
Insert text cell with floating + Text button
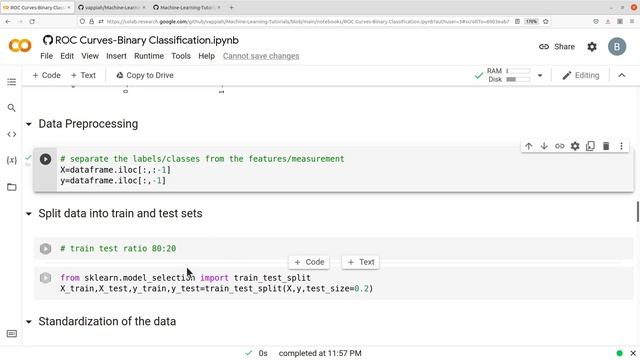coord(361,262)
